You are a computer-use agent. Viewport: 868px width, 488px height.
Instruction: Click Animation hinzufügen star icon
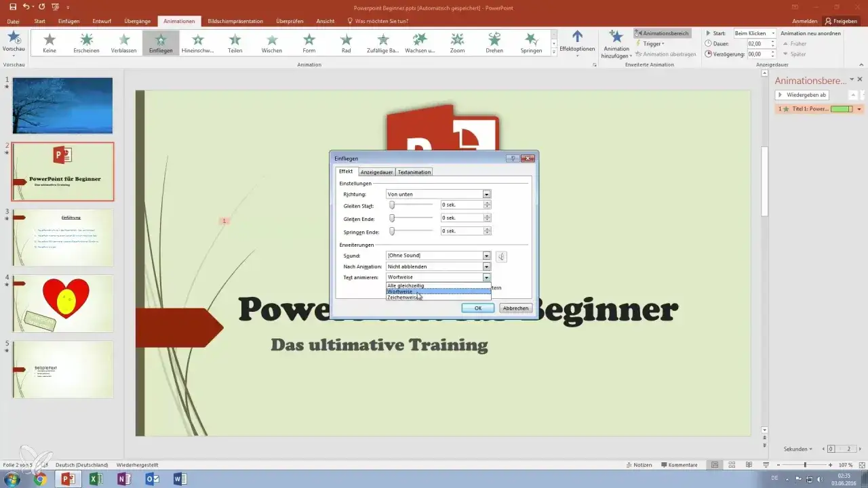tap(616, 37)
